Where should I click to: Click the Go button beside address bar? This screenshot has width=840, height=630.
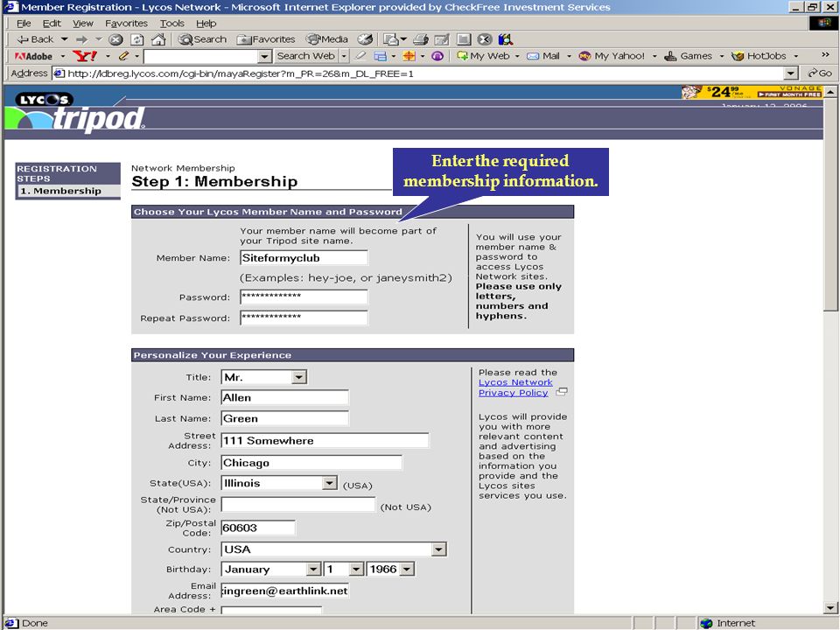pyautogui.click(x=820, y=73)
